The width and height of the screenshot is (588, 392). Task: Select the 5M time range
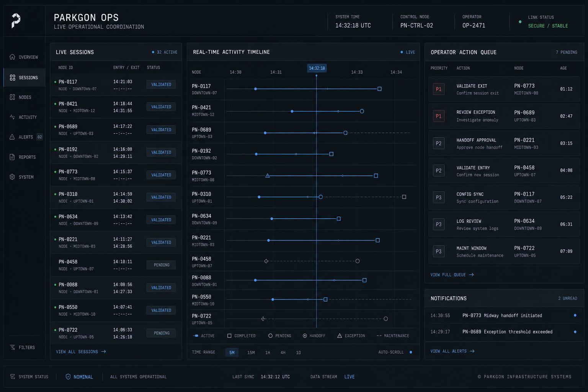click(x=232, y=353)
